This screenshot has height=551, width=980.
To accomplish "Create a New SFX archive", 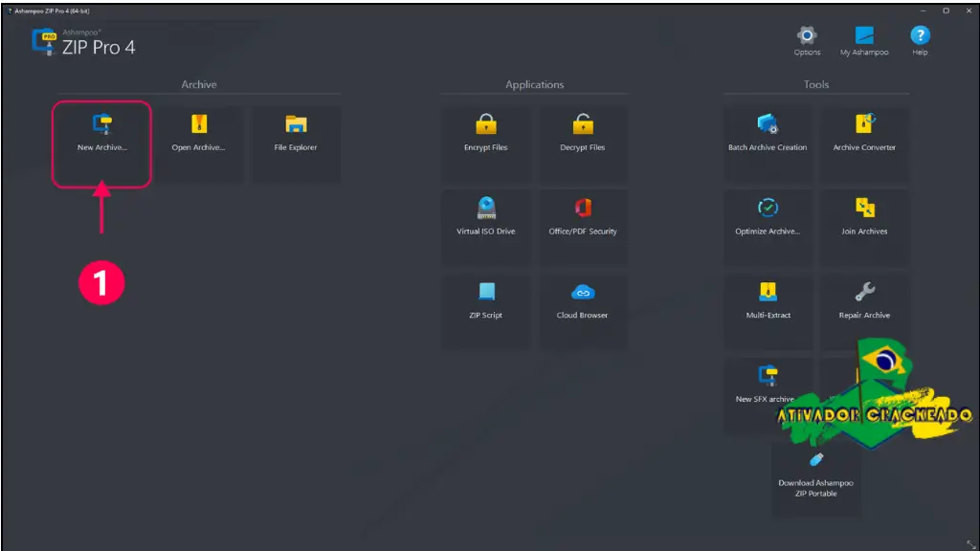I will 768,395.
